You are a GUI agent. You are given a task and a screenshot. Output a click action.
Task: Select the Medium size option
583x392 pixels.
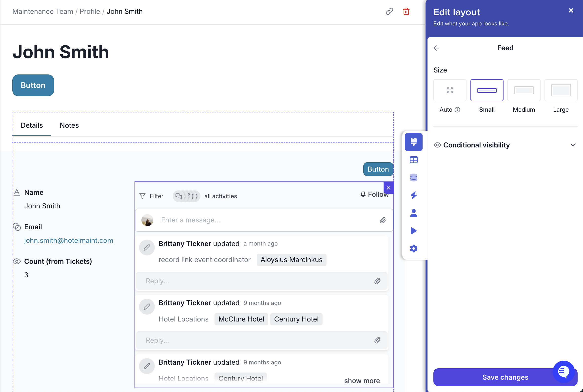pyautogui.click(x=524, y=90)
